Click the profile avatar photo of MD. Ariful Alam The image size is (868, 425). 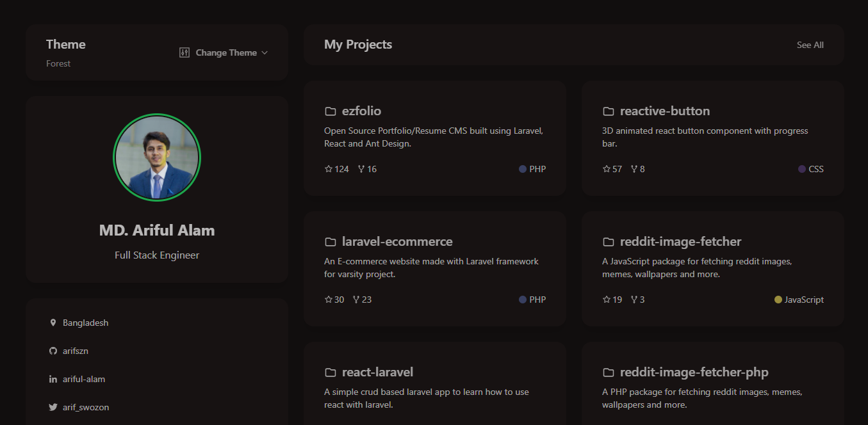157,157
